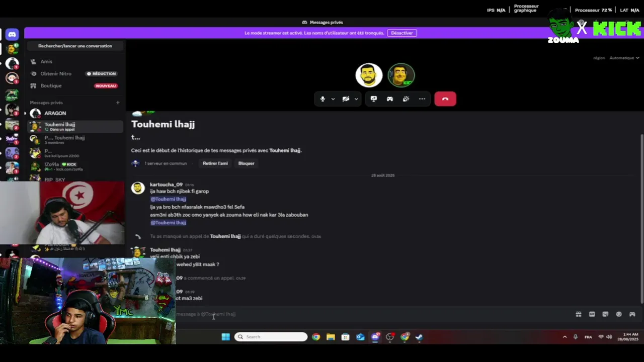The image size is (644, 362).
Task: Open File Explorer on taskbar
Action: (331, 337)
